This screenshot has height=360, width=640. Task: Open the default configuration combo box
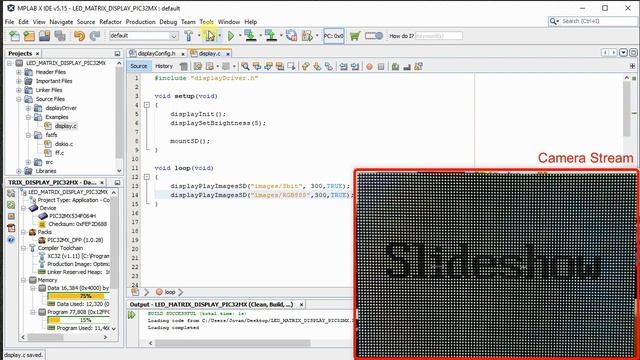coord(144,36)
